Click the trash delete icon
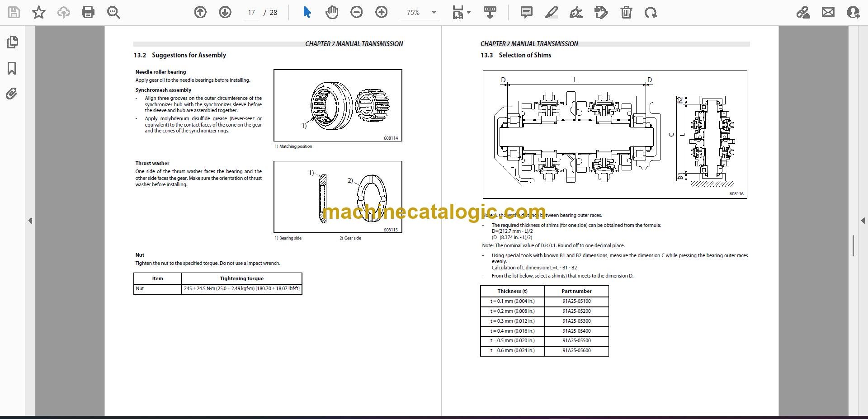The image size is (868, 419). (626, 12)
